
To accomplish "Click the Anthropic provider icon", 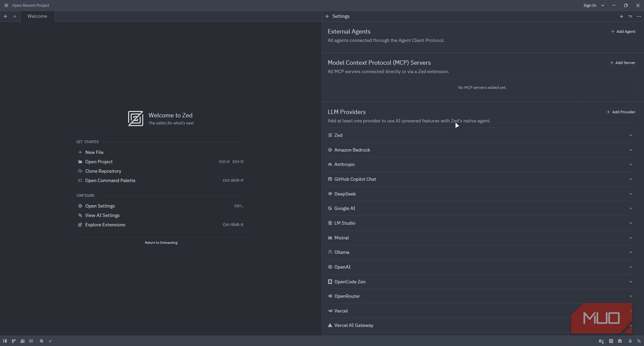I will pos(330,165).
